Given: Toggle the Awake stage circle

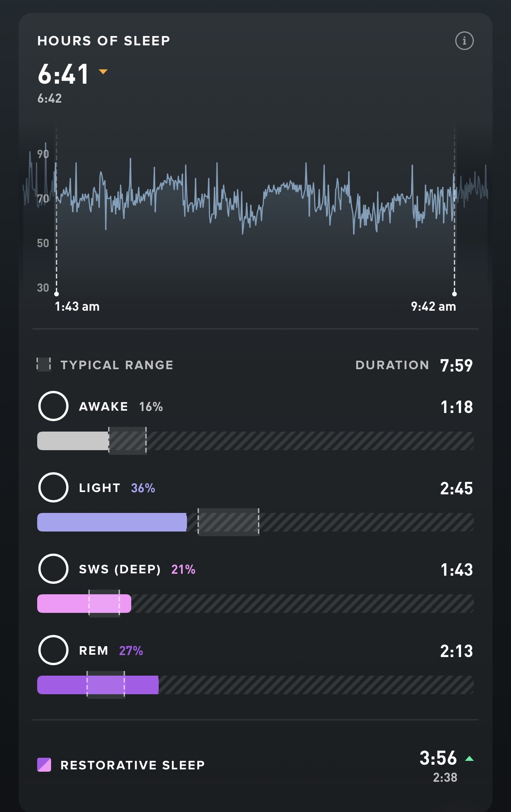Looking at the screenshot, I should pyautogui.click(x=53, y=406).
